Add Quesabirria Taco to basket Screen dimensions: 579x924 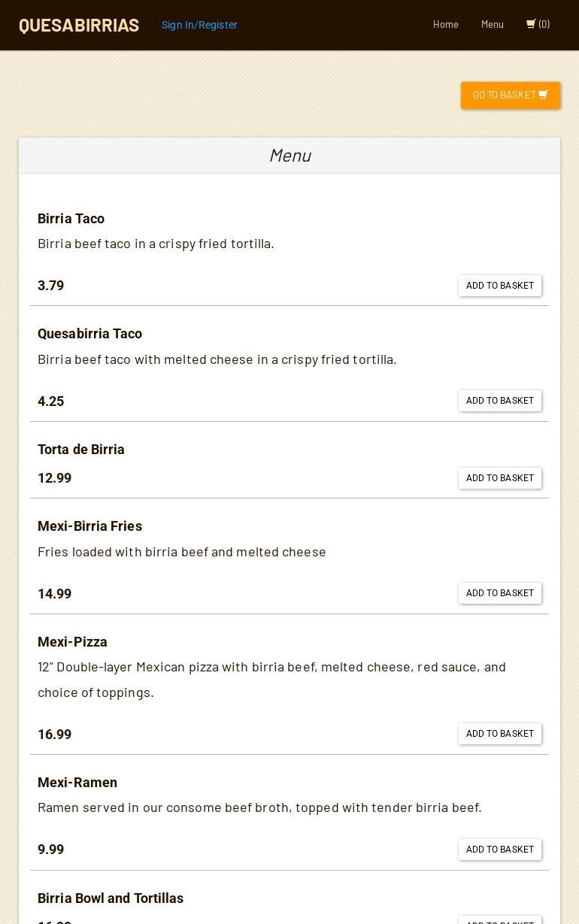pyautogui.click(x=500, y=401)
